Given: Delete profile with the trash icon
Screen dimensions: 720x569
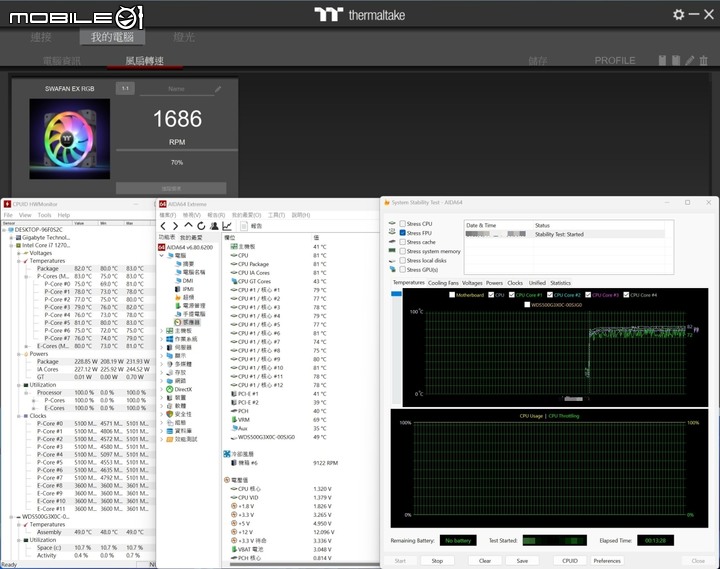Looking at the screenshot, I should tap(703, 61).
